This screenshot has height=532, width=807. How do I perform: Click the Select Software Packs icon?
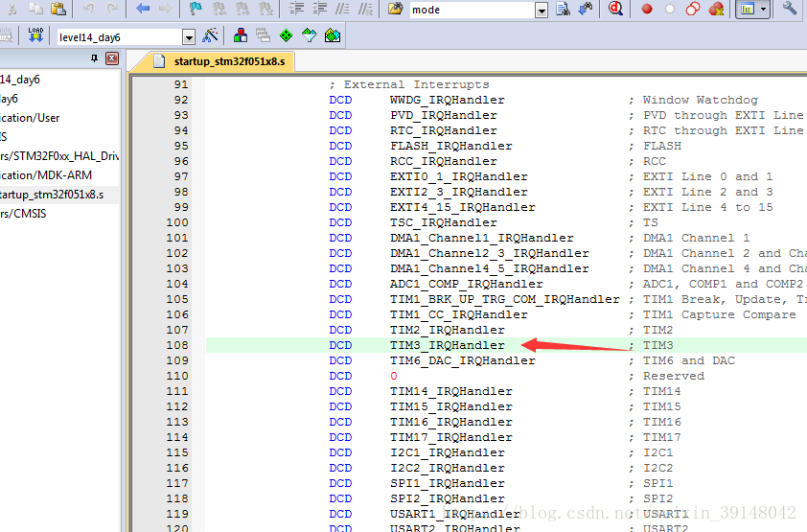point(309,35)
